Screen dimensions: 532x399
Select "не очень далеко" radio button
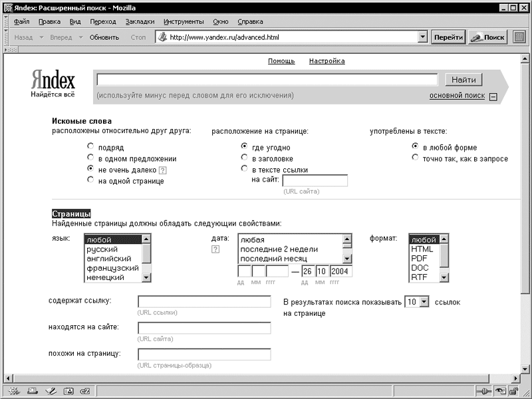click(90, 168)
